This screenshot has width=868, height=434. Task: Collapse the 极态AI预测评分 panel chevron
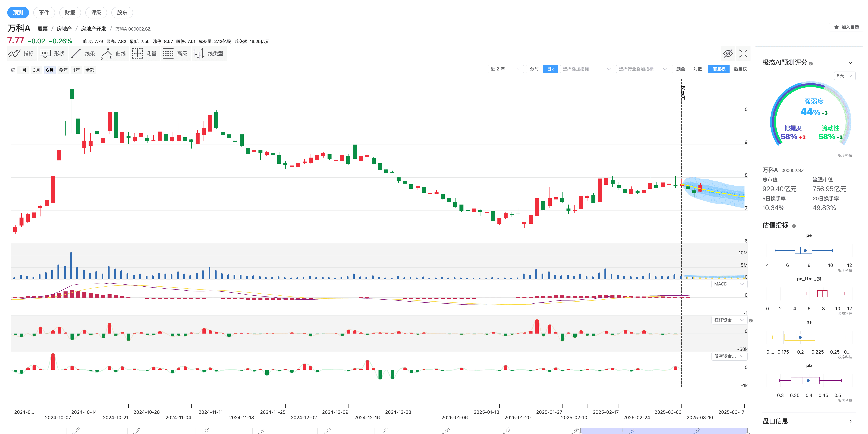coord(850,63)
